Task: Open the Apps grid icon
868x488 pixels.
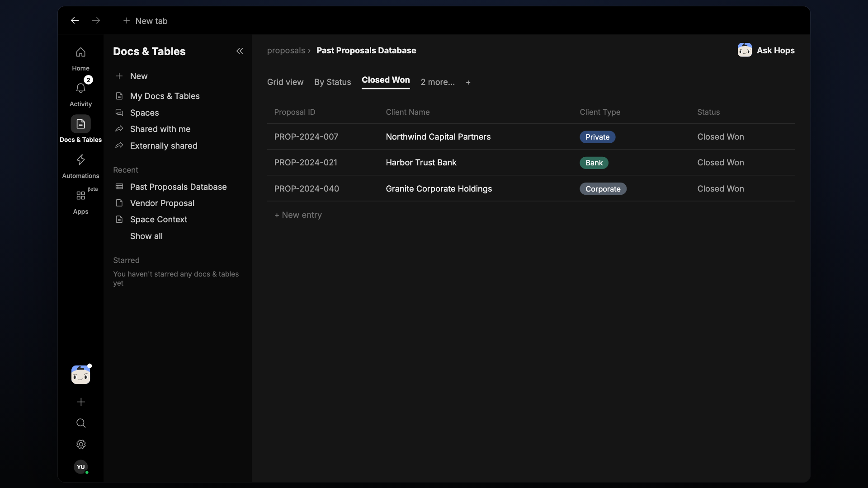Action: coord(80,195)
